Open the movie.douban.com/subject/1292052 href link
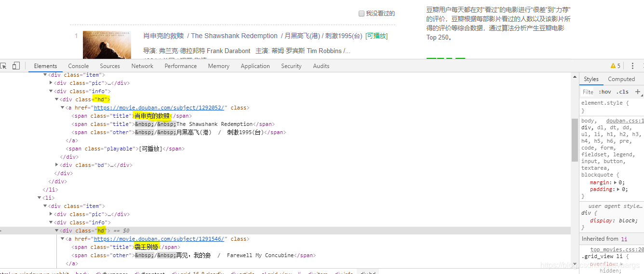The width and height of the screenshot is (644, 274). point(159,108)
